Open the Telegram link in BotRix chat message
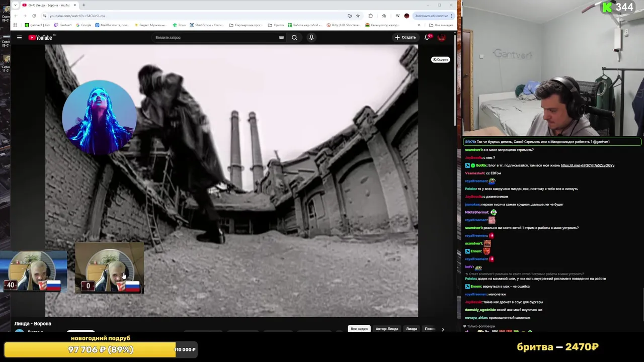The height and width of the screenshot is (362, 644). 588,165
